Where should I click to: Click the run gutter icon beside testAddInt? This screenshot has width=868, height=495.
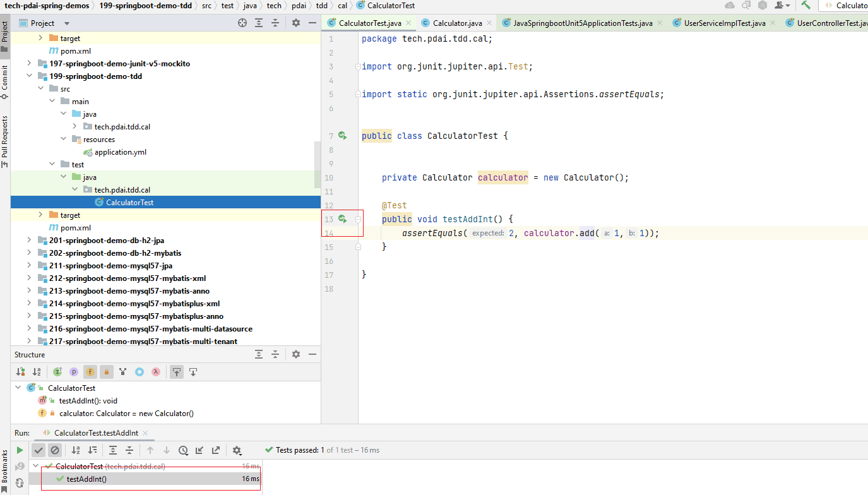coord(342,219)
